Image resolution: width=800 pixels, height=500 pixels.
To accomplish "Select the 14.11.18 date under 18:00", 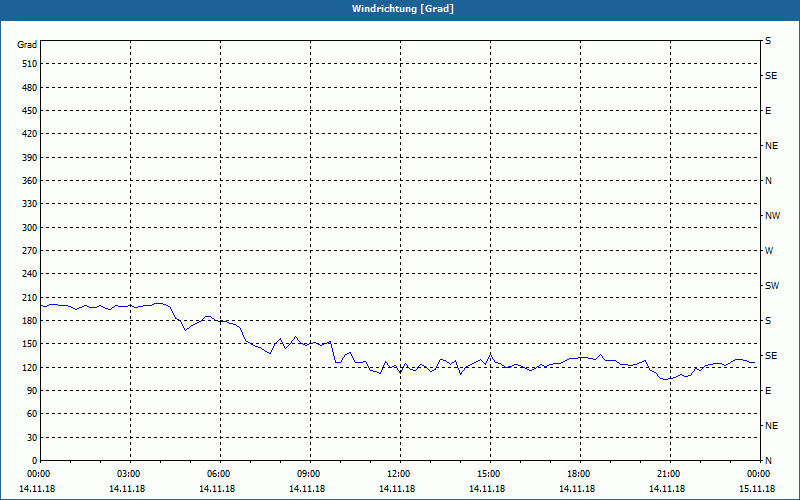I will 577,489.
